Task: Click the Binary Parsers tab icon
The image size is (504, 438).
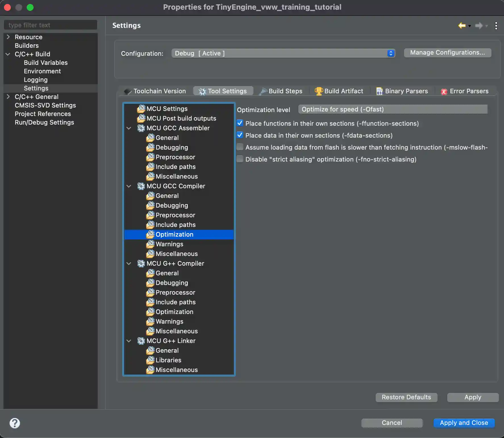Action: click(380, 91)
